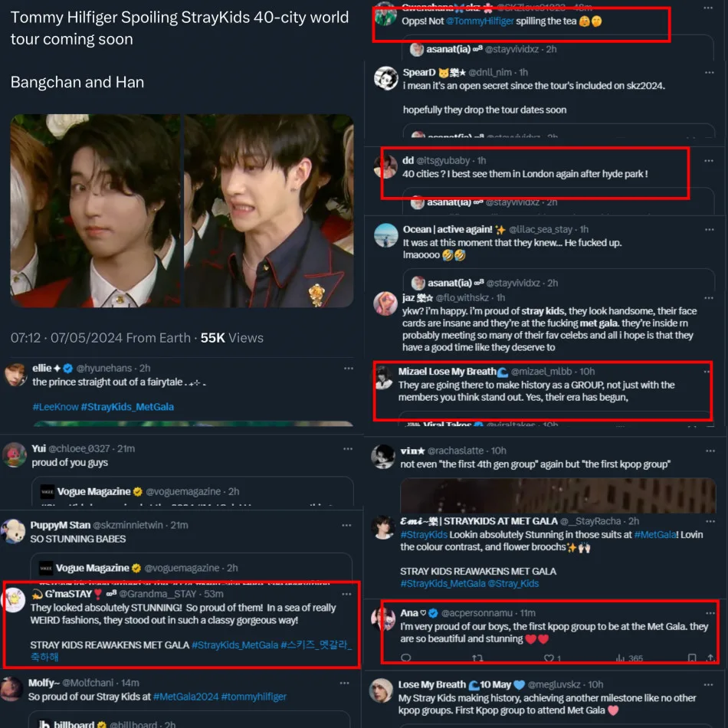Like Ana's tweet with the heart icon
Viewport: 728px width, 728px height.
click(549, 658)
